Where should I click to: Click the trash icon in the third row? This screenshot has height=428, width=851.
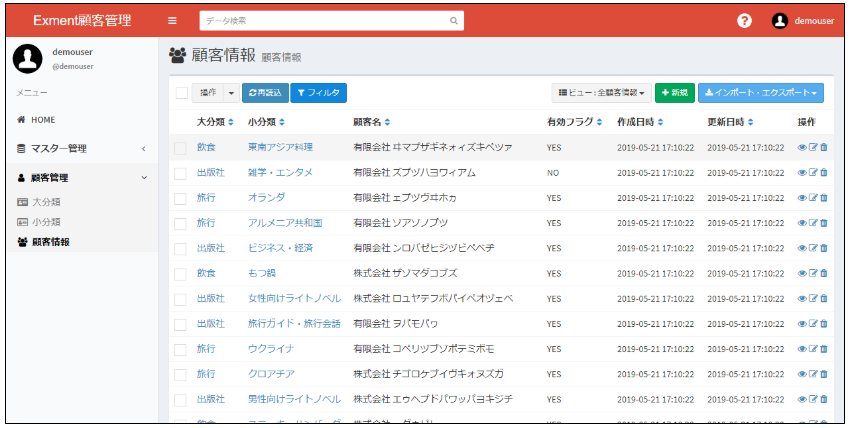[824, 197]
